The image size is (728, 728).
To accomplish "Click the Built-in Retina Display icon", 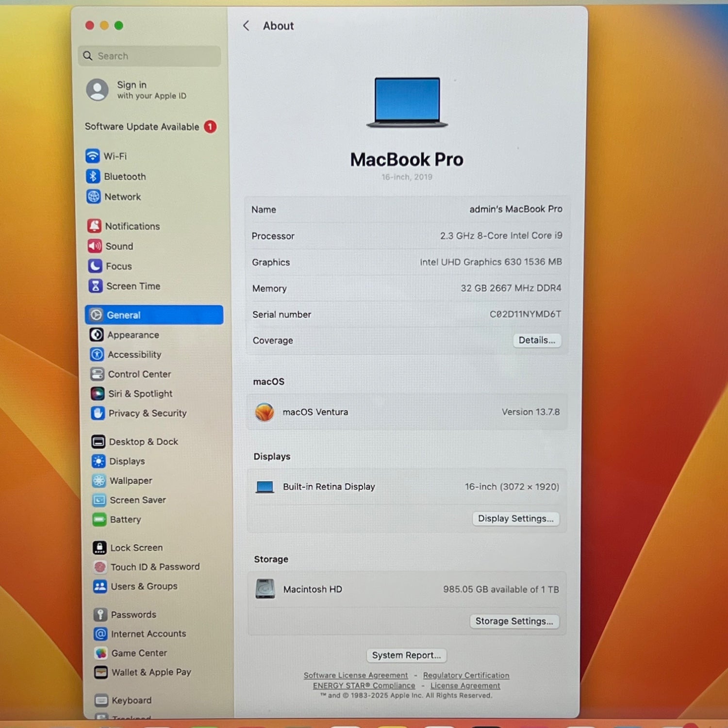I will pos(265,487).
